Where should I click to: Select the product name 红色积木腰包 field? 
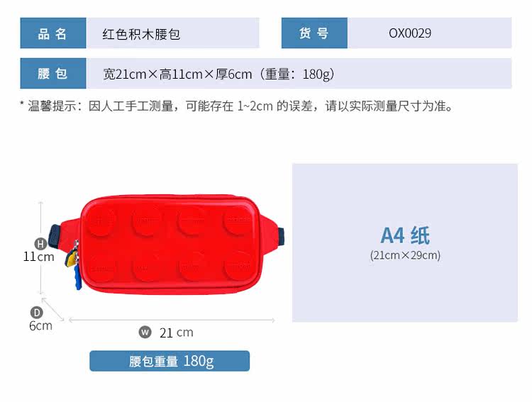point(172,33)
